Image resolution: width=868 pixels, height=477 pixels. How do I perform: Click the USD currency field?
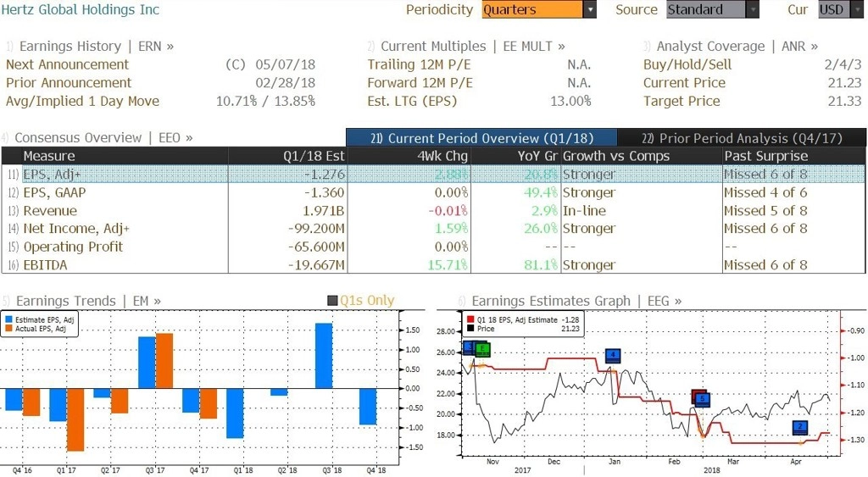point(834,10)
